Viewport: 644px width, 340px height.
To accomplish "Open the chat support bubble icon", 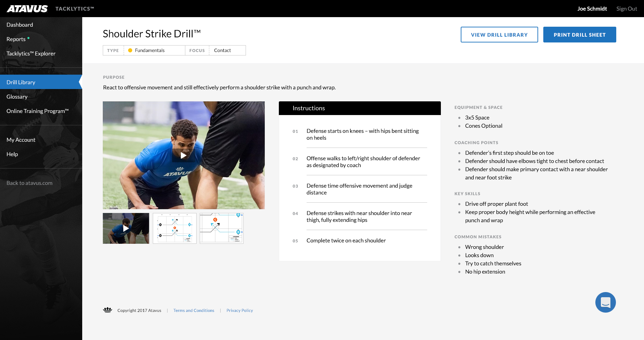I will coord(605,302).
